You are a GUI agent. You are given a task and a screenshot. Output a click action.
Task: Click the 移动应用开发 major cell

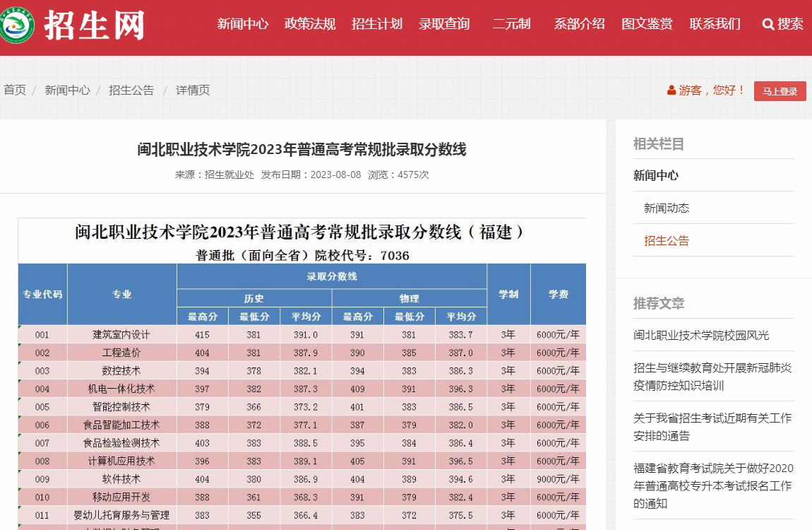click(121, 497)
